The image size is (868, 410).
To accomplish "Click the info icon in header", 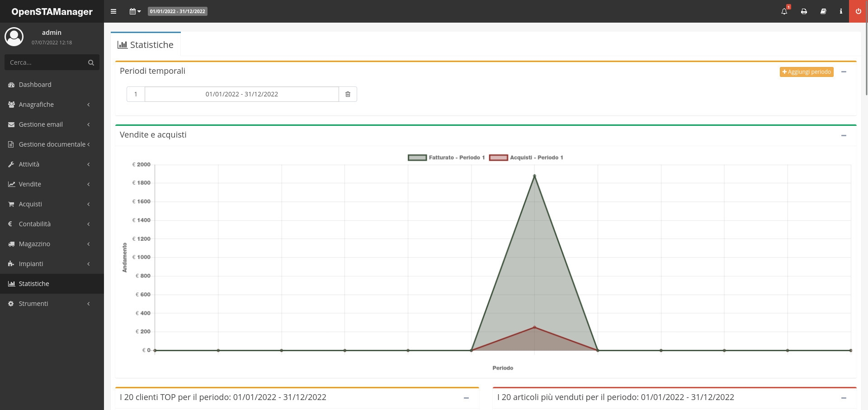I will (x=841, y=11).
